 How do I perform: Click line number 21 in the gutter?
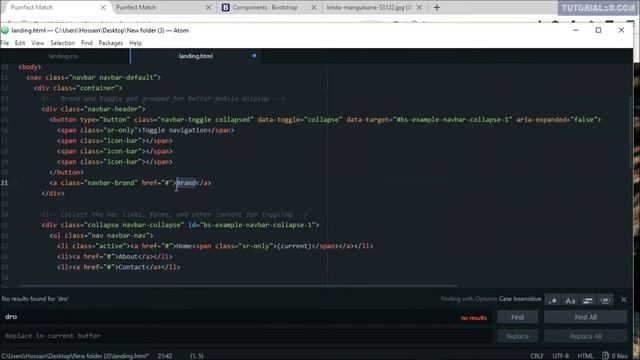click(x=4, y=183)
